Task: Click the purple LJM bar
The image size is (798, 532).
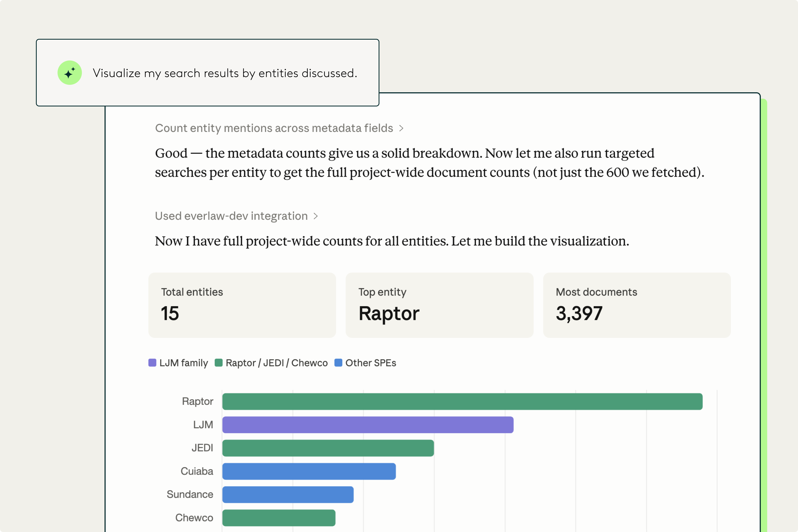Action: (x=368, y=425)
